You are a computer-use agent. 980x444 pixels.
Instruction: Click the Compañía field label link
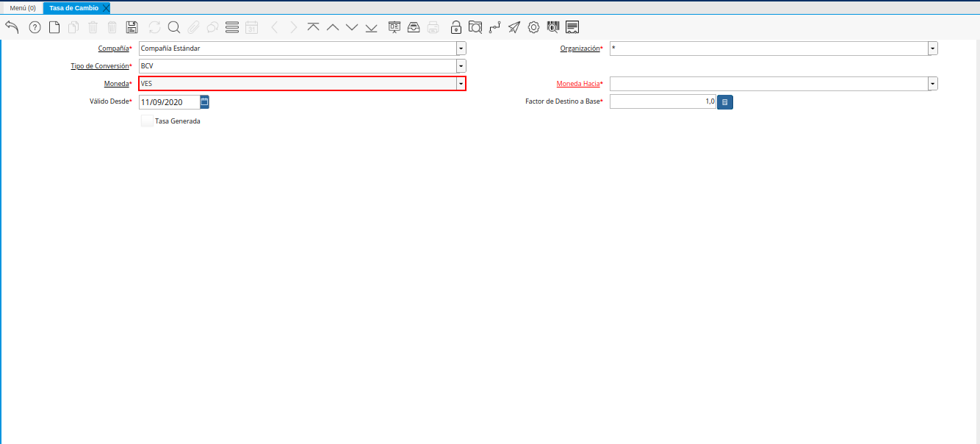tap(113, 49)
